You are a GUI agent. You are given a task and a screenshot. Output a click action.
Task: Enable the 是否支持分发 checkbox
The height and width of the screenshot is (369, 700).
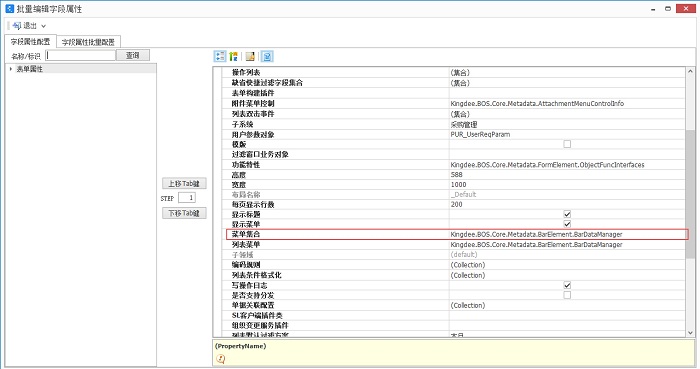click(x=567, y=295)
